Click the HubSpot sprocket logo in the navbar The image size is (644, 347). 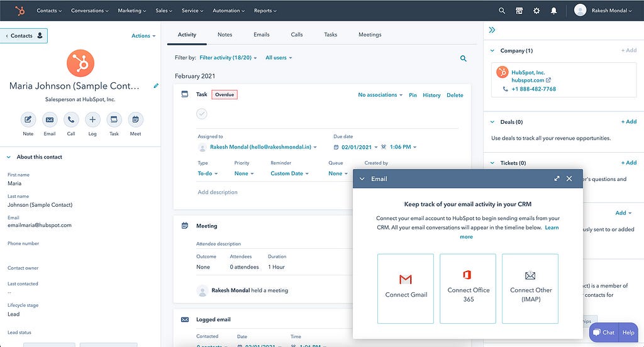coord(19,10)
